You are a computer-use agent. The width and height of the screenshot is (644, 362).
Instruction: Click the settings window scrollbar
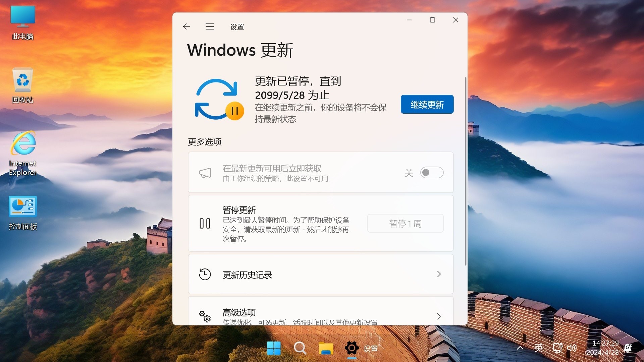(x=466, y=168)
